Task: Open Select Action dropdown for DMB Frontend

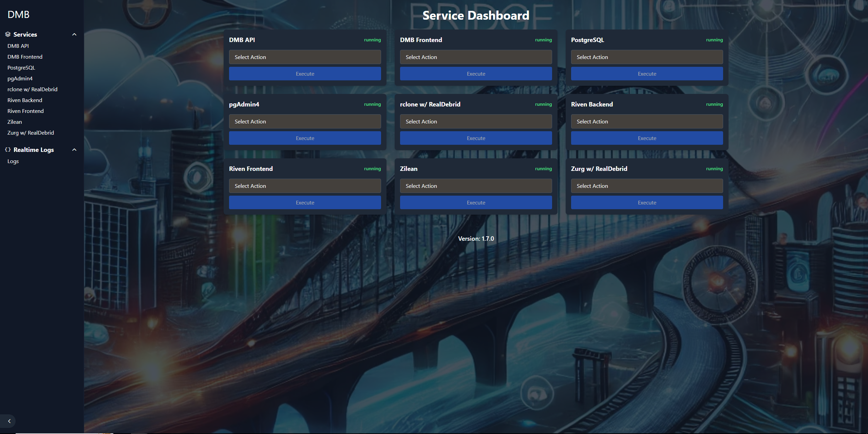Action: [476, 57]
